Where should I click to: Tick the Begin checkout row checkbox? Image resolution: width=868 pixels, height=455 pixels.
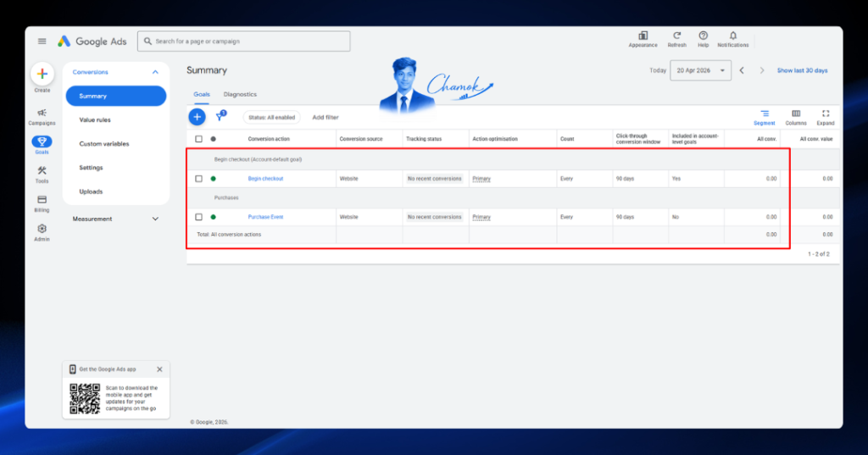tap(198, 179)
